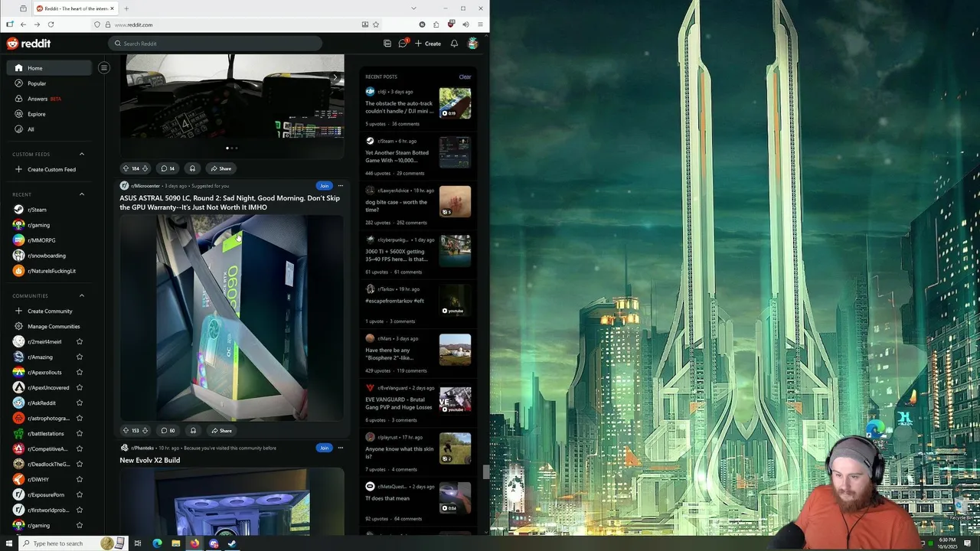The width and height of the screenshot is (980, 551).
Task: Favorite r/ExposurePorn with its star
Action: [80, 495]
